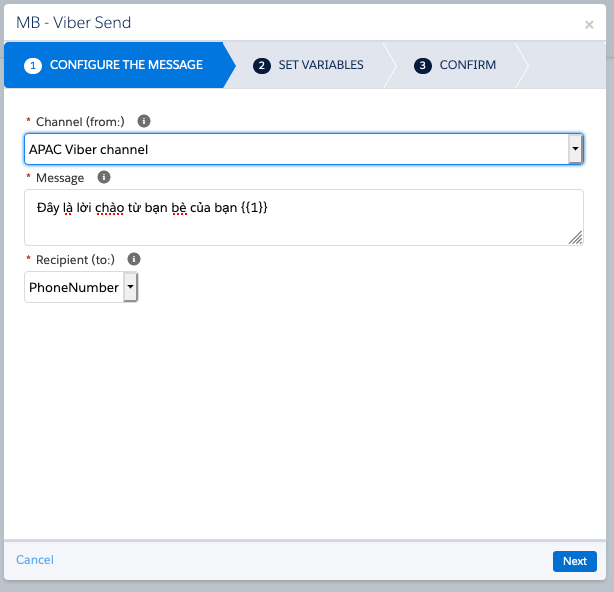
Task: Close the MB - Viber Send dialog
Action: click(589, 25)
